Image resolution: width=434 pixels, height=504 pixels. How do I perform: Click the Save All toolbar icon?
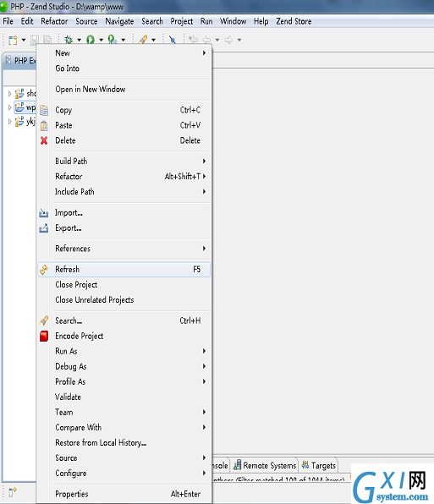47,40
